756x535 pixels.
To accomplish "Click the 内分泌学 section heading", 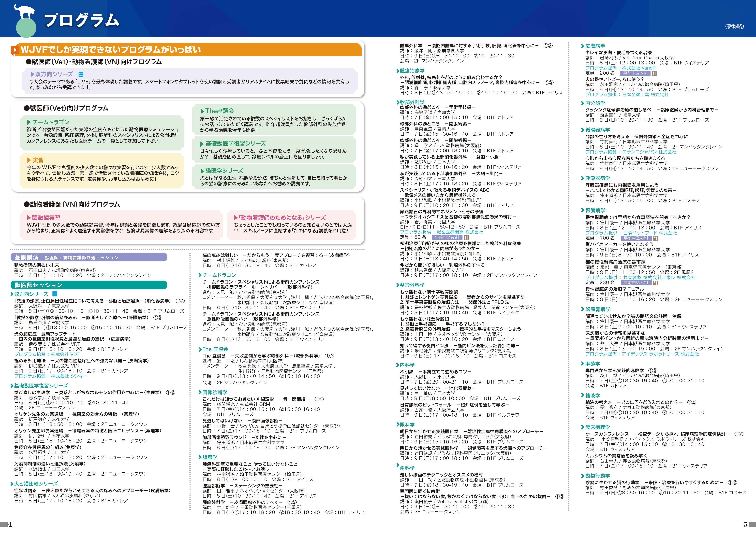I will (x=595, y=103).
